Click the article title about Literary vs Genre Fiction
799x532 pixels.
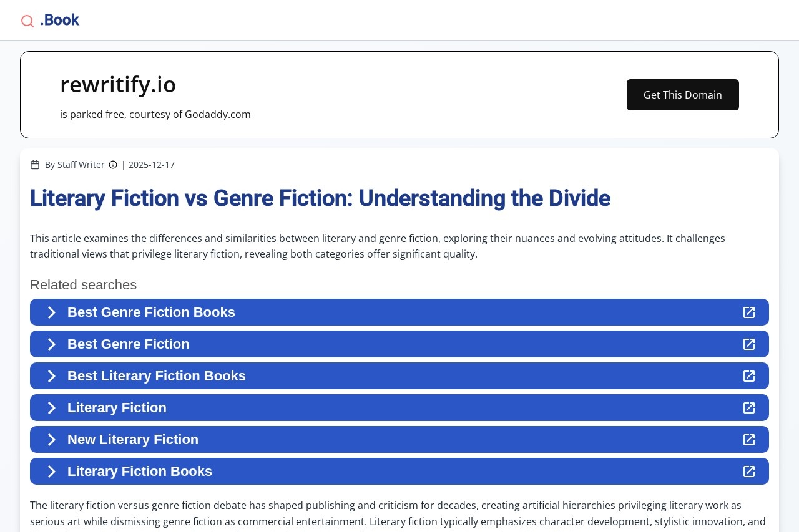coord(320,198)
